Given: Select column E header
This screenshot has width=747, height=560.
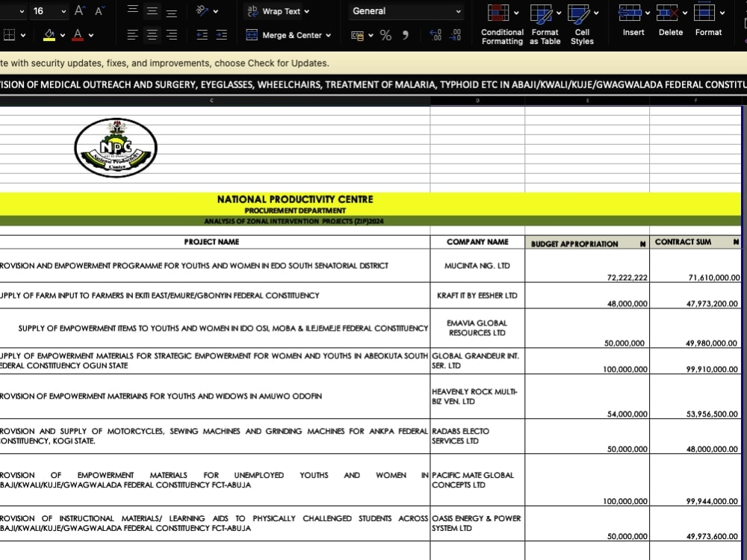Looking at the screenshot, I should pyautogui.click(x=587, y=101).
